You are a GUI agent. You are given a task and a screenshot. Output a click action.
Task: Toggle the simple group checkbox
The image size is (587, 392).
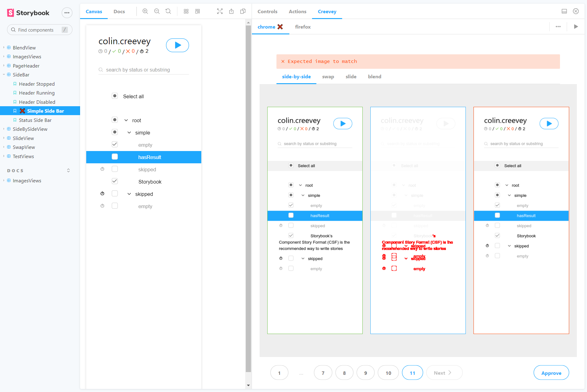pyautogui.click(x=115, y=132)
